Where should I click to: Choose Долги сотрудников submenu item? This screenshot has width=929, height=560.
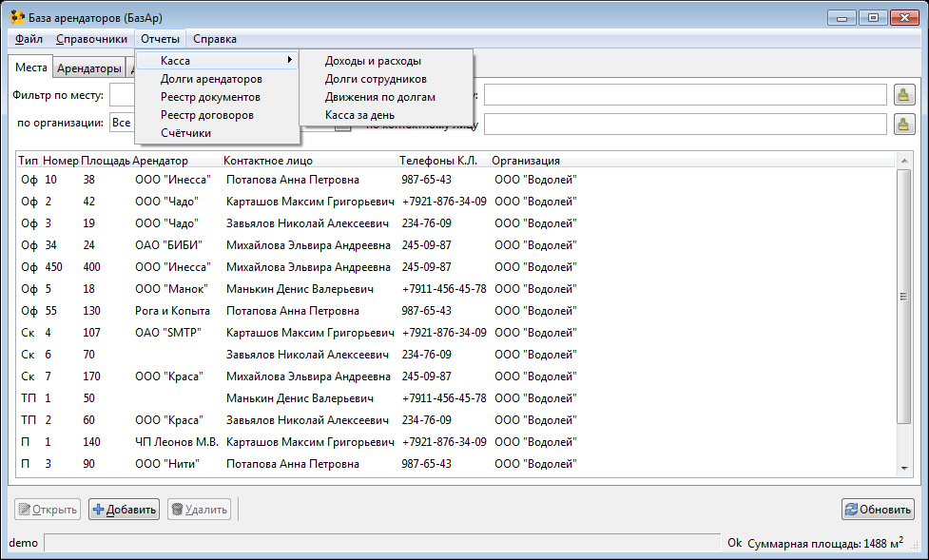pyautogui.click(x=386, y=79)
